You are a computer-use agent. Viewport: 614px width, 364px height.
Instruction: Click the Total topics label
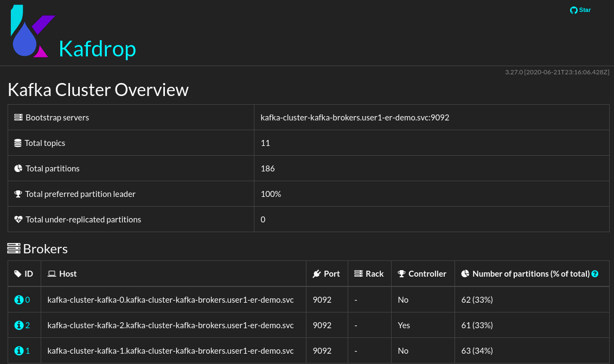(x=44, y=143)
